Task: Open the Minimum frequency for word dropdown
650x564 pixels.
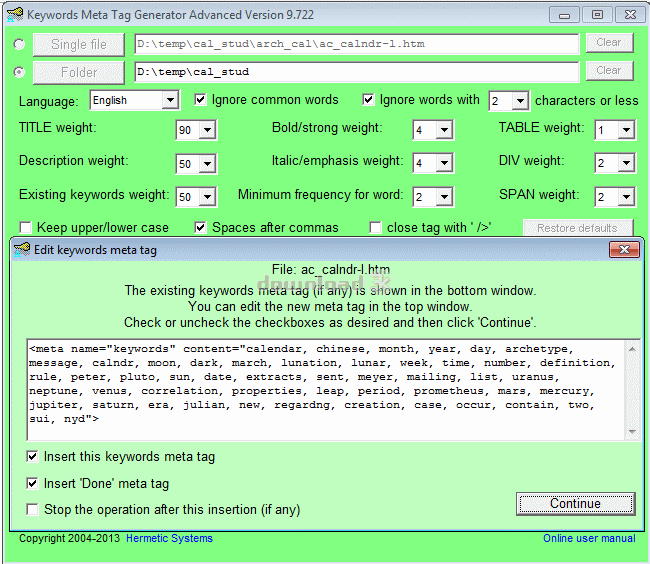Action: [444, 197]
